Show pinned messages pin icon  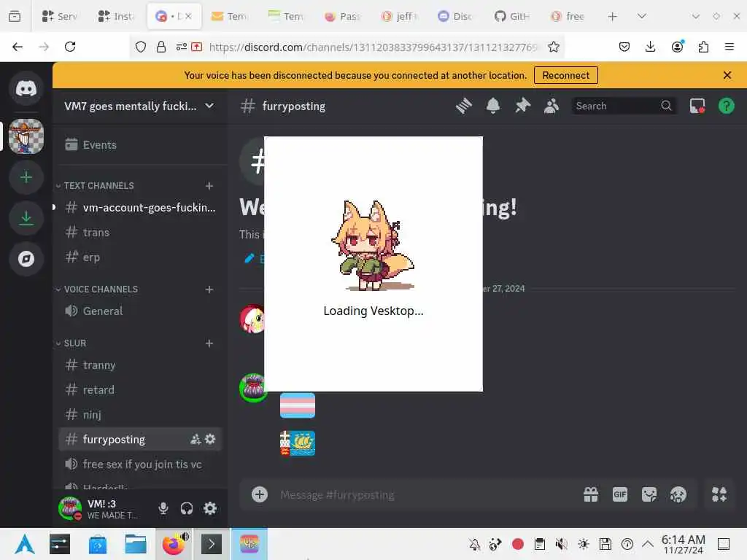(x=522, y=106)
